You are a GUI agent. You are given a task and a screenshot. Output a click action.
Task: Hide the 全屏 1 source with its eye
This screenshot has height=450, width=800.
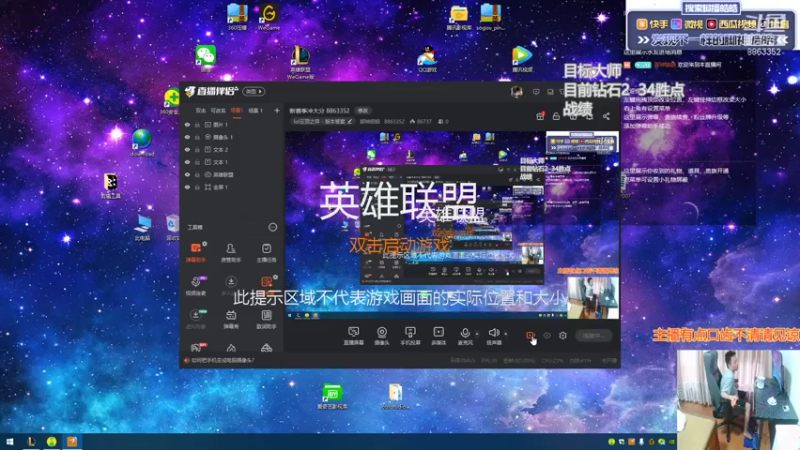(187, 187)
